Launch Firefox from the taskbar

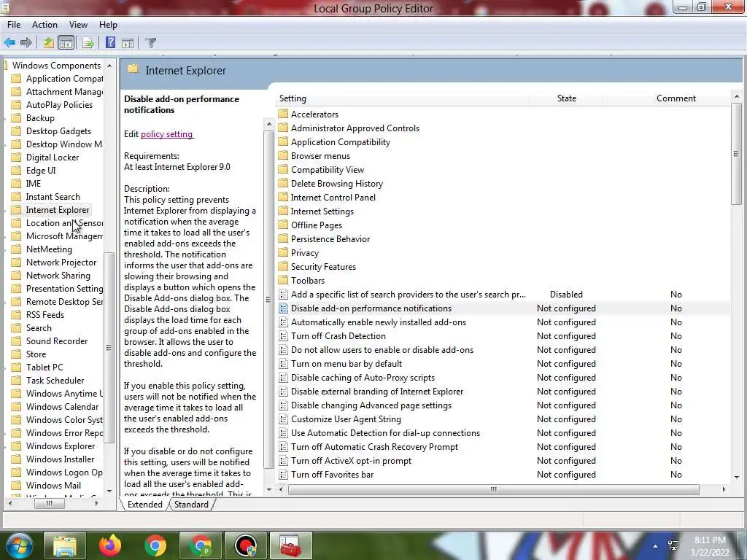point(109,545)
